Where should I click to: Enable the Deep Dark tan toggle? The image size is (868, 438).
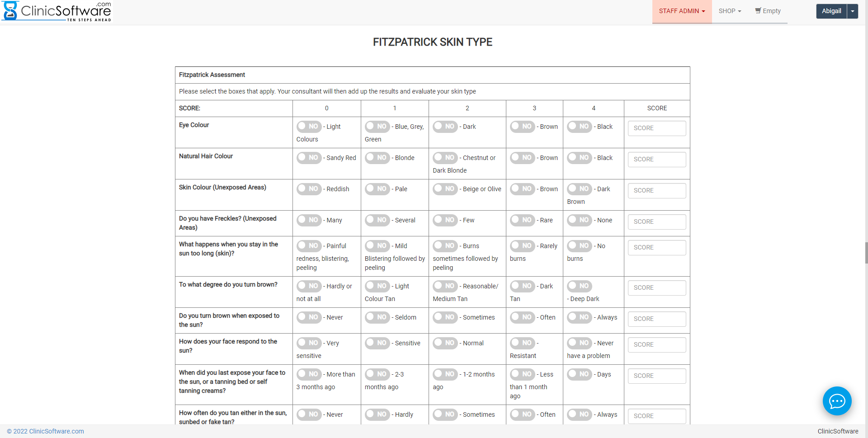[x=579, y=286]
